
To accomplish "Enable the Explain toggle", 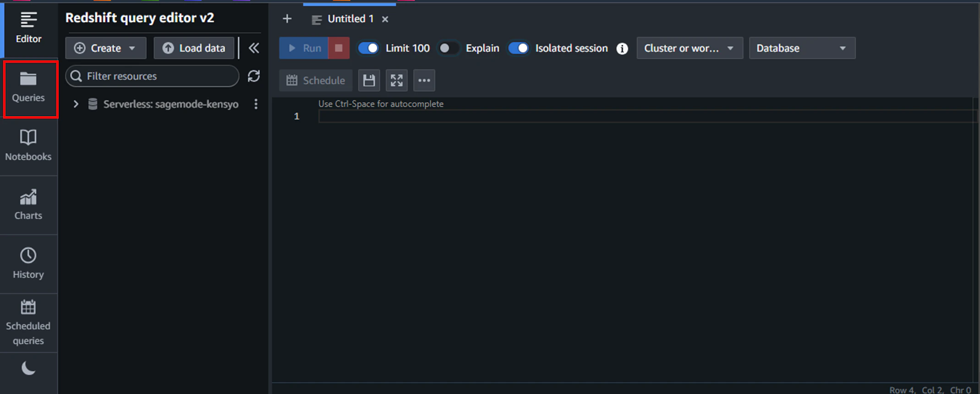I will (449, 48).
